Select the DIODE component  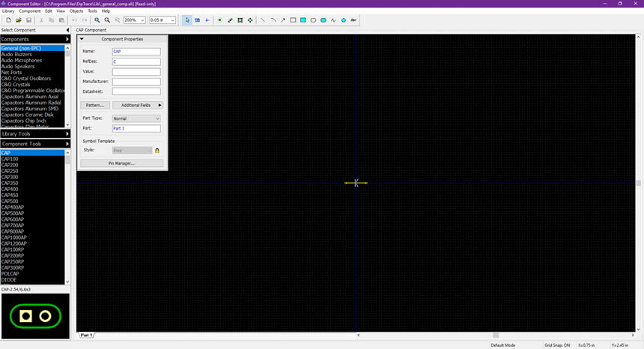(32, 280)
